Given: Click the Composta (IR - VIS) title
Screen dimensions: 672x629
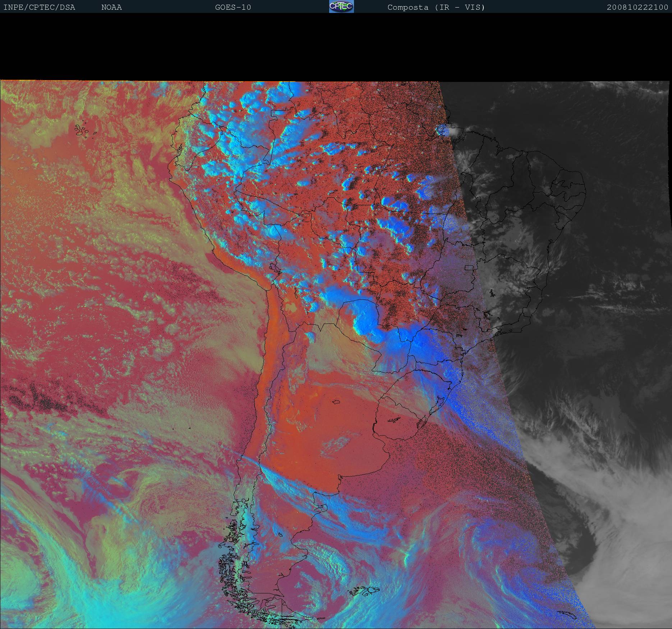Looking at the screenshot, I should coord(436,7).
